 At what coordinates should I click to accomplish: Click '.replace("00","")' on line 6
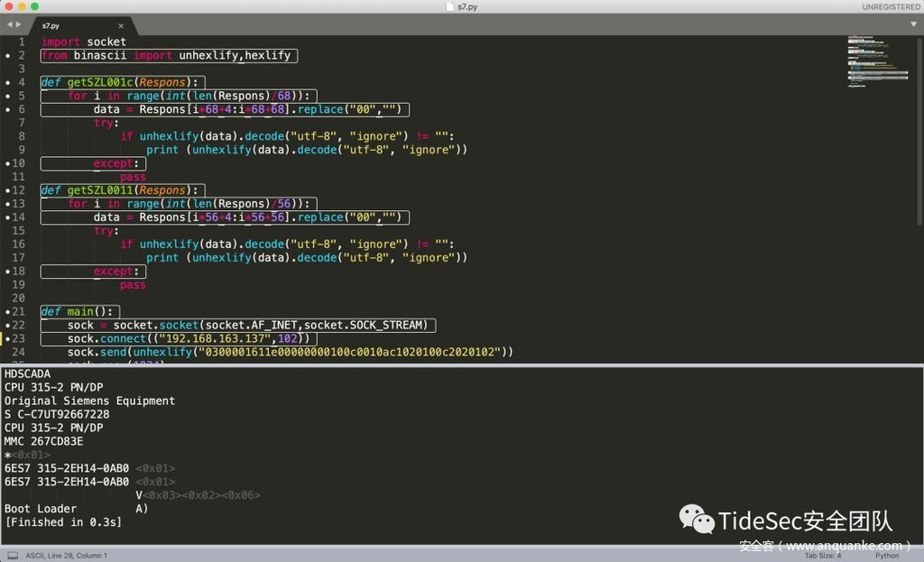tap(346, 109)
